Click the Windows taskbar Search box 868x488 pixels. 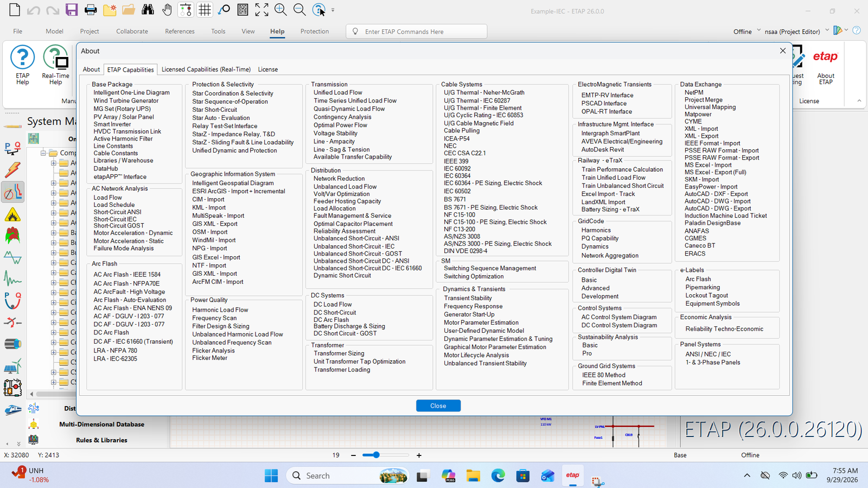point(347,476)
